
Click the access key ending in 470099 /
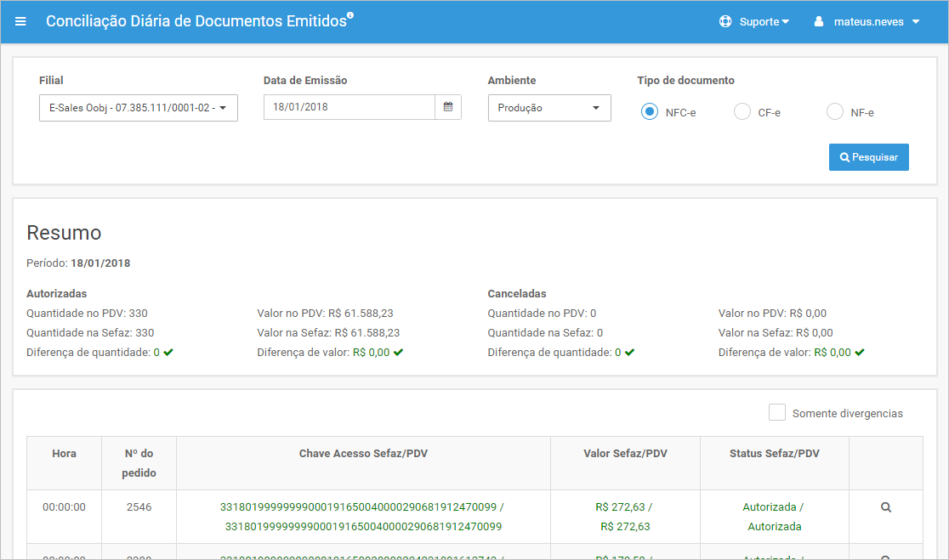[362, 507]
